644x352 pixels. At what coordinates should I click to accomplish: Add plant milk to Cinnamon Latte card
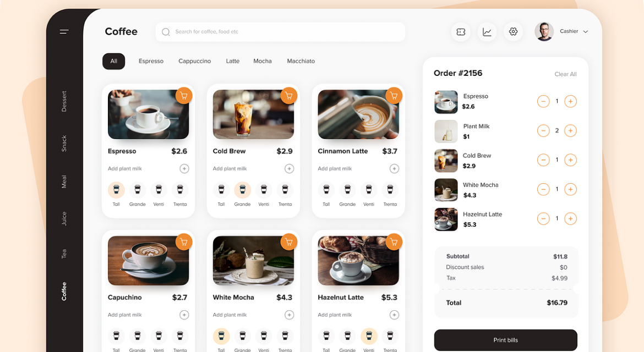pos(394,169)
